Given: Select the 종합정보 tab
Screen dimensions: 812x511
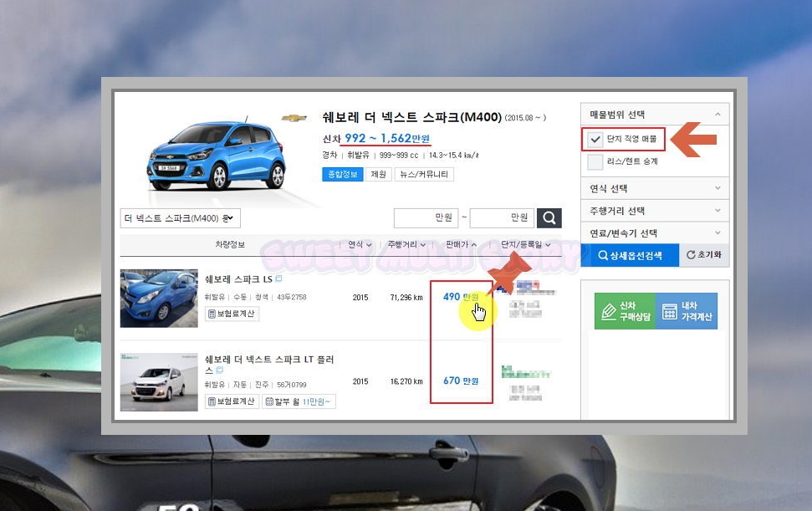Looking at the screenshot, I should [342, 175].
